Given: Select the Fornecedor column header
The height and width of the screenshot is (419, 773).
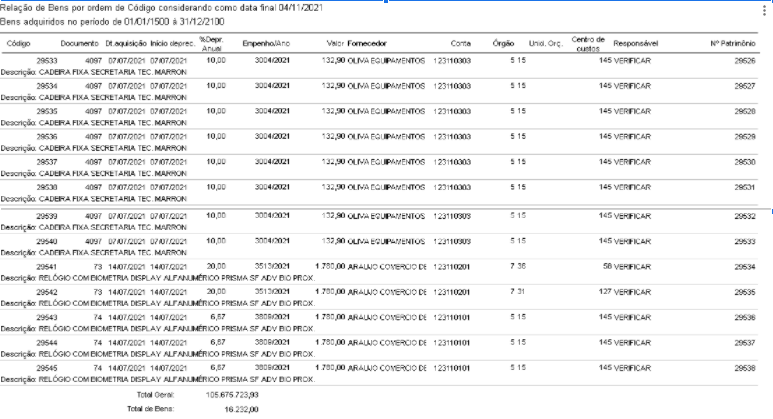Looking at the screenshot, I should (373, 45).
